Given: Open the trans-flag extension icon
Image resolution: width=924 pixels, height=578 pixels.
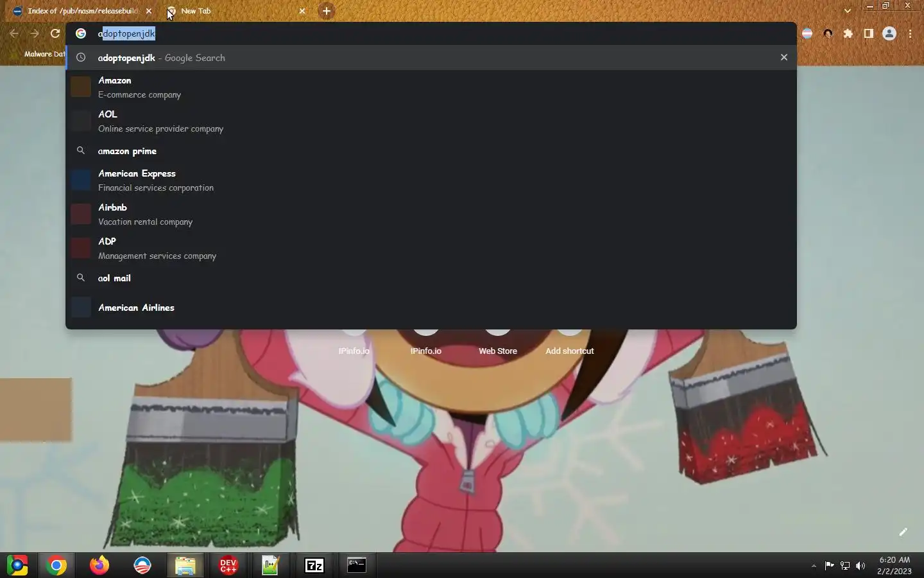Looking at the screenshot, I should 807,33.
